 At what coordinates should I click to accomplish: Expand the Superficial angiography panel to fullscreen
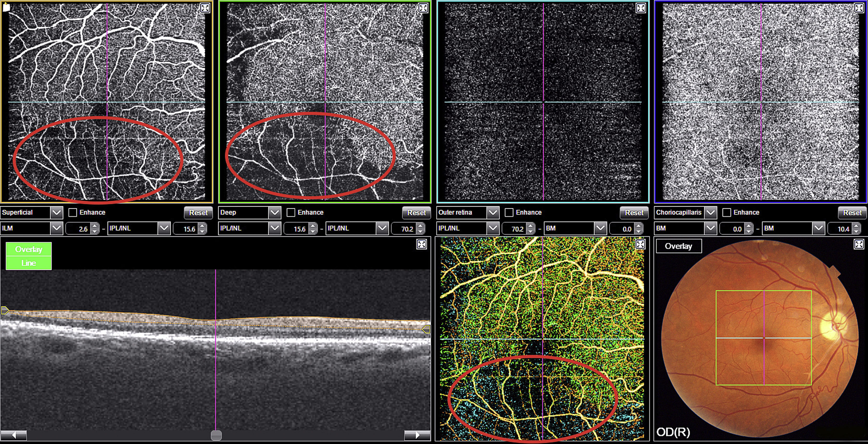click(205, 8)
